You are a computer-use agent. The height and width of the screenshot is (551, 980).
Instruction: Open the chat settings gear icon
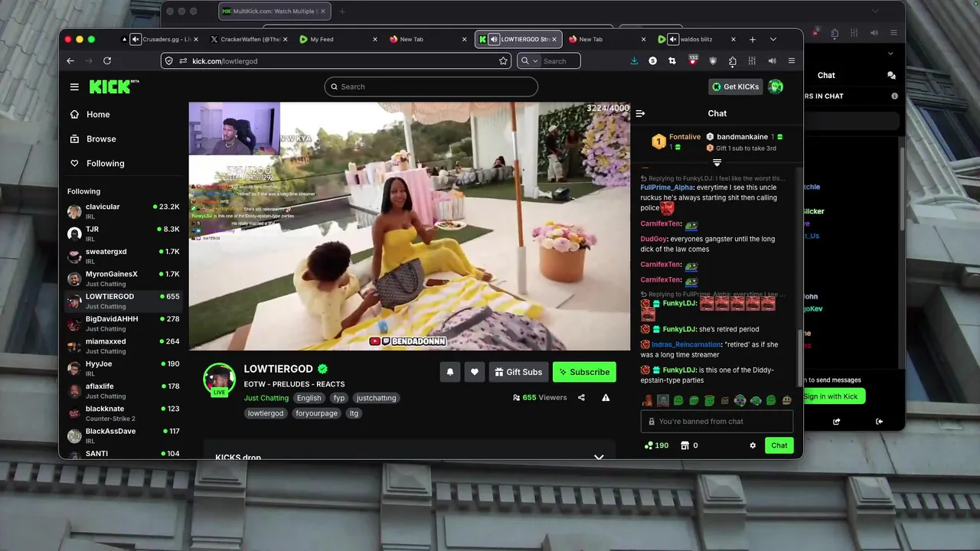click(753, 445)
